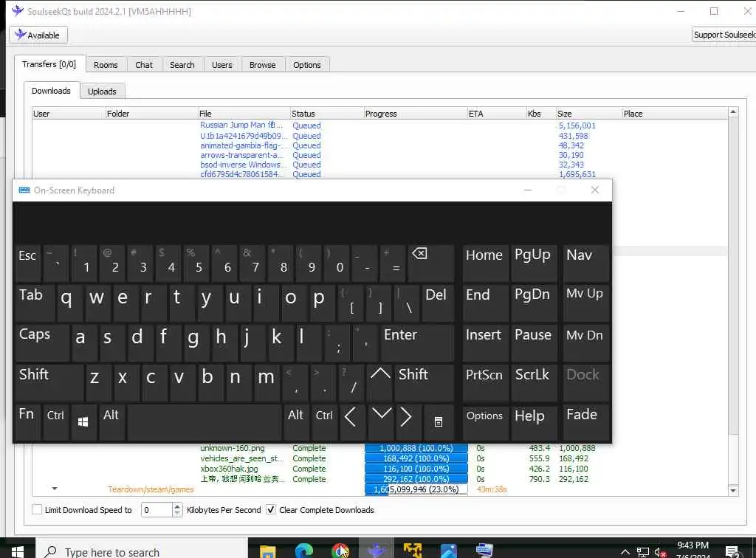
Task: Click the Del key on On-Screen Keyboard
Action: pyautogui.click(x=437, y=303)
